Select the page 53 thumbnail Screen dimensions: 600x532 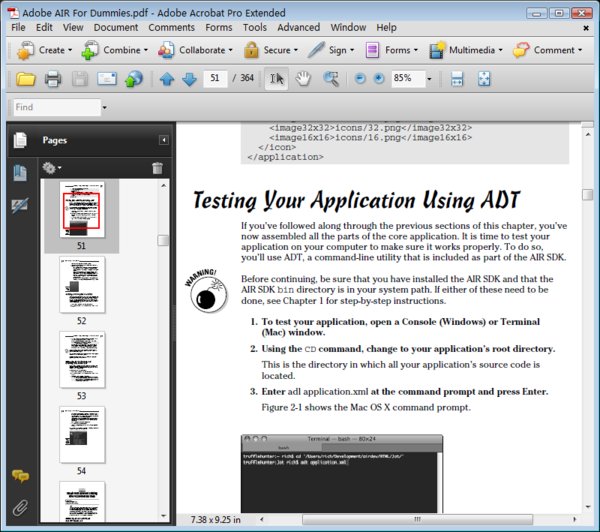click(81, 360)
